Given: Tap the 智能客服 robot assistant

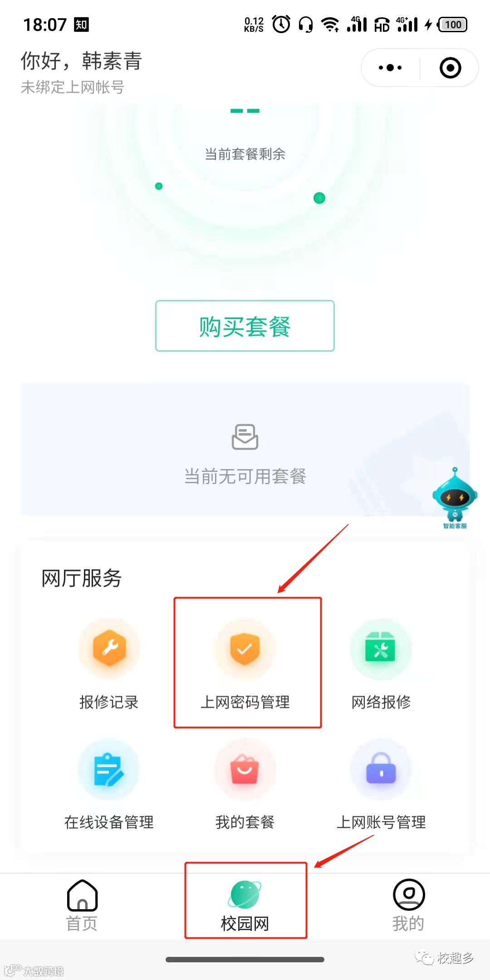Looking at the screenshot, I should (x=455, y=498).
